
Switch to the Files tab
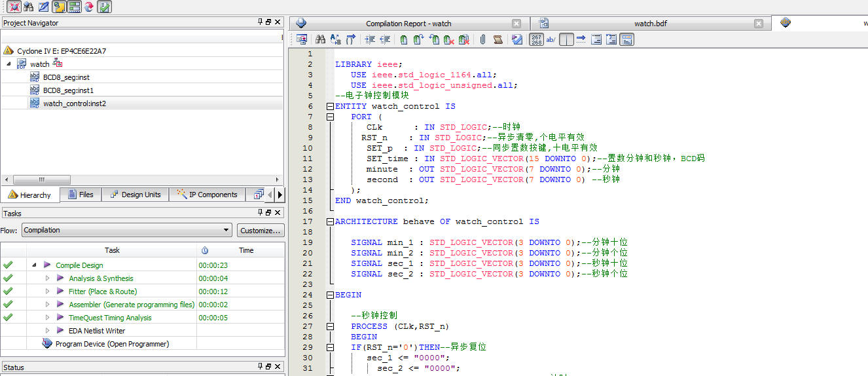(x=79, y=195)
